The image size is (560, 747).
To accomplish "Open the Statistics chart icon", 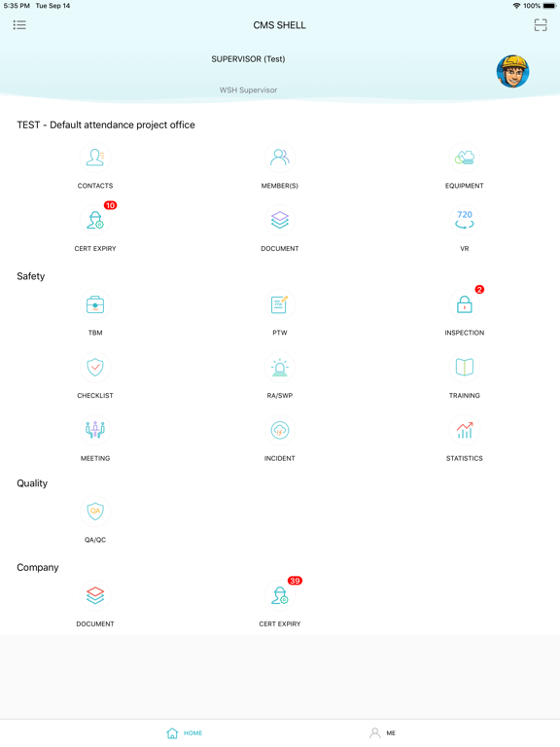I will pyautogui.click(x=465, y=430).
